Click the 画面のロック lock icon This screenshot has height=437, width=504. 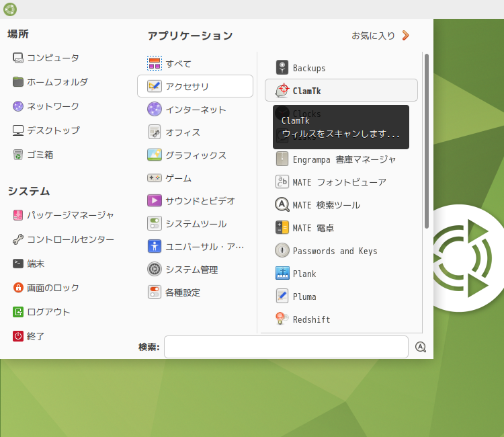18,288
